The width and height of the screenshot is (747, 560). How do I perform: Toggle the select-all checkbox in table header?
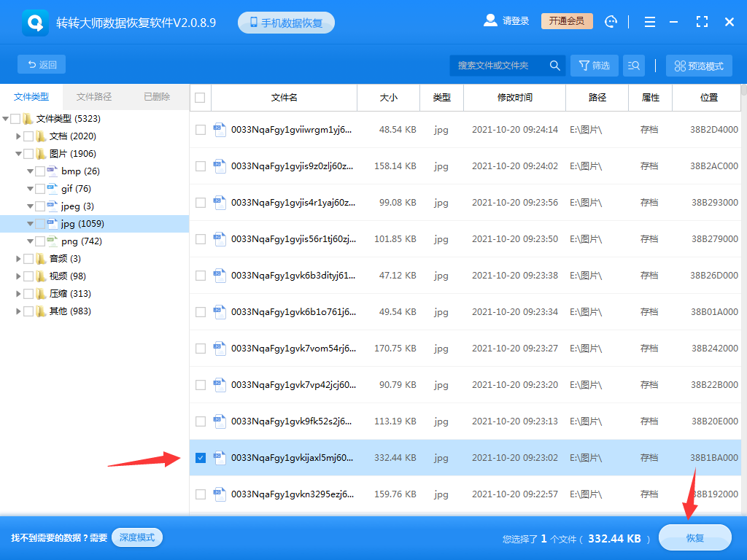tap(200, 98)
